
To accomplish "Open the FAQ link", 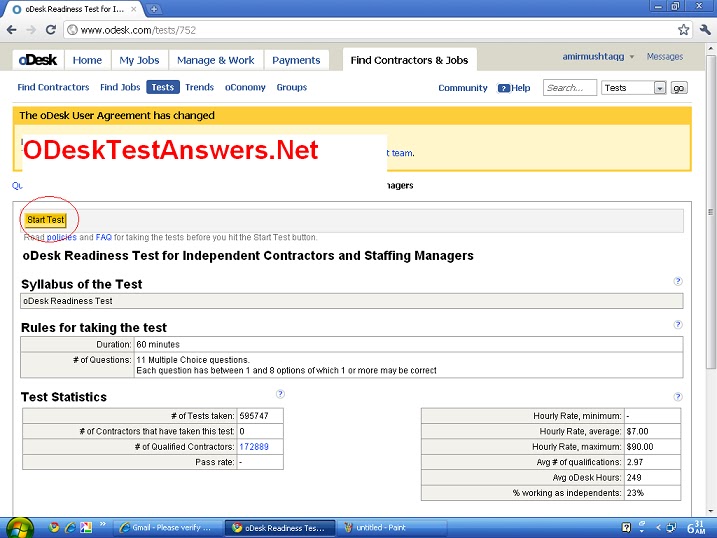I will (x=104, y=237).
